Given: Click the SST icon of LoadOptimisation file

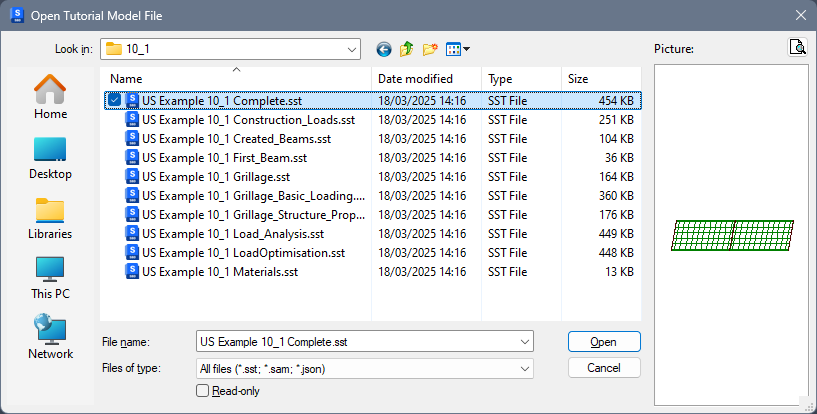Looking at the screenshot, I should click(x=132, y=253).
